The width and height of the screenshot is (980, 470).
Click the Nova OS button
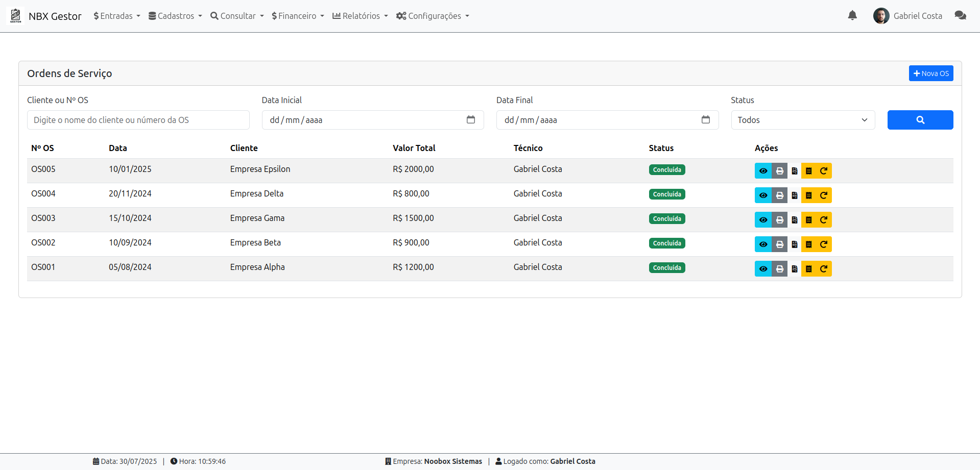click(x=930, y=73)
